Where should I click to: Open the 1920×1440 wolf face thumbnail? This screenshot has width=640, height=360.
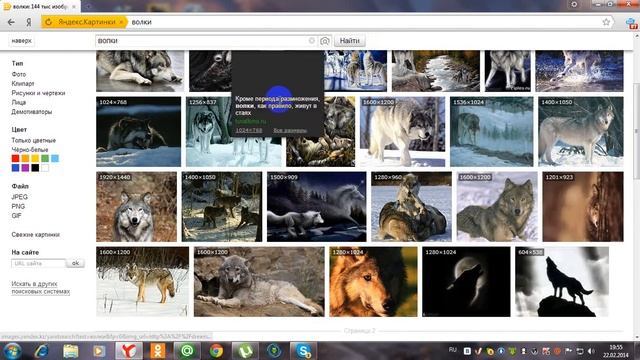point(136,207)
